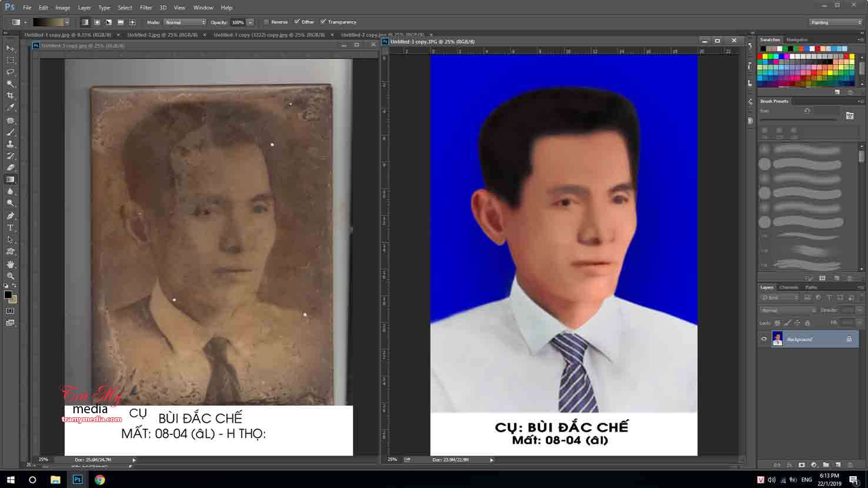This screenshot has width=868, height=488.
Task: Select the Lasso tool
Action: point(10,72)
